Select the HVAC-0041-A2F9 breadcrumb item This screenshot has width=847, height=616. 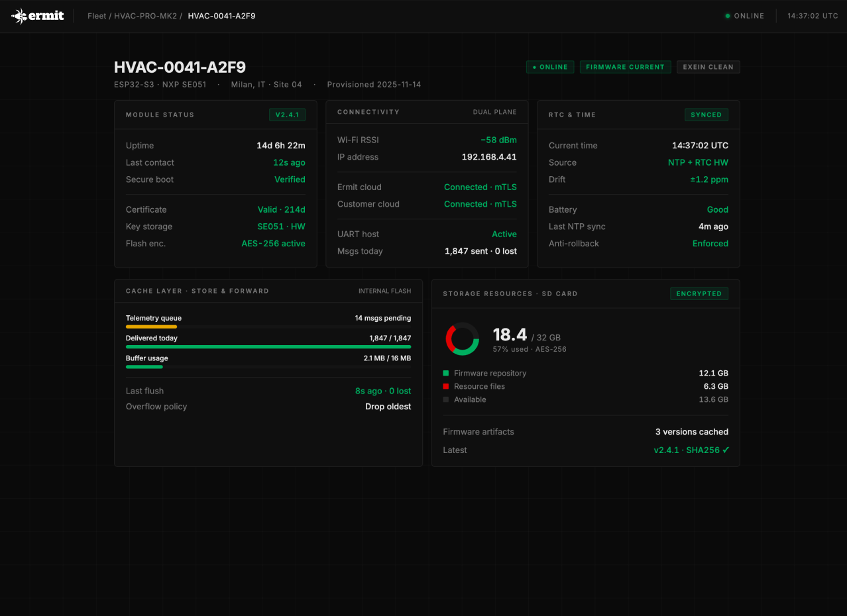[221, 16]
